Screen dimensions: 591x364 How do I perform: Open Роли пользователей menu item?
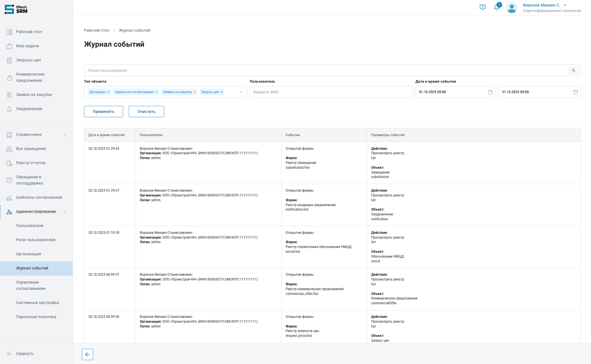[x=36, y=240]
